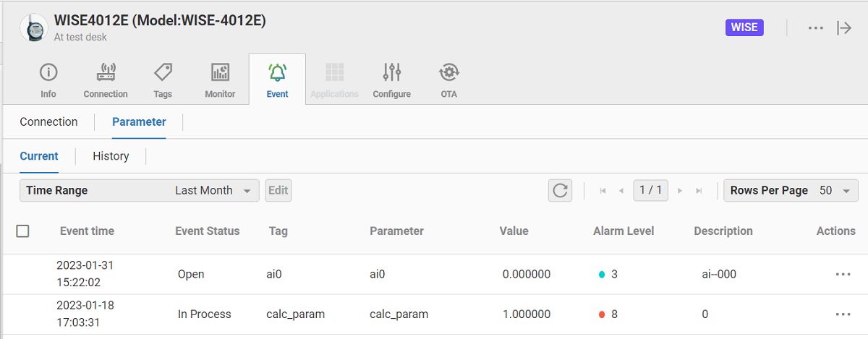Go to the Tags section

coord(163,73)
